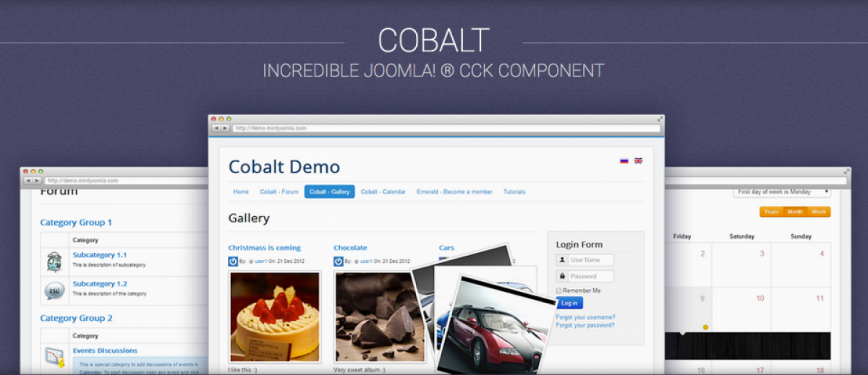Click the blue Log in button
Screen dimensions: 868x375
coord(569,303)
